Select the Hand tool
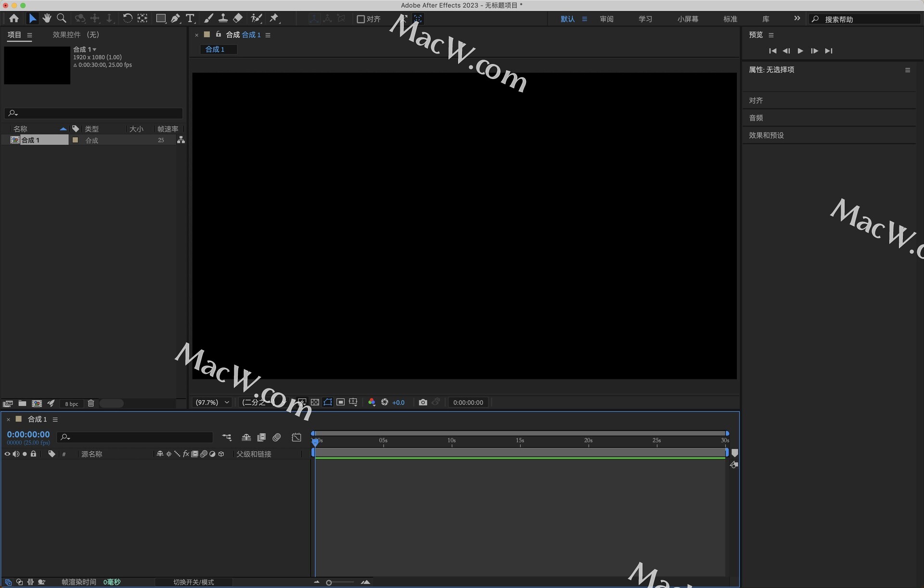The height and width of the screenshot is (588, 924). point(47,18)
